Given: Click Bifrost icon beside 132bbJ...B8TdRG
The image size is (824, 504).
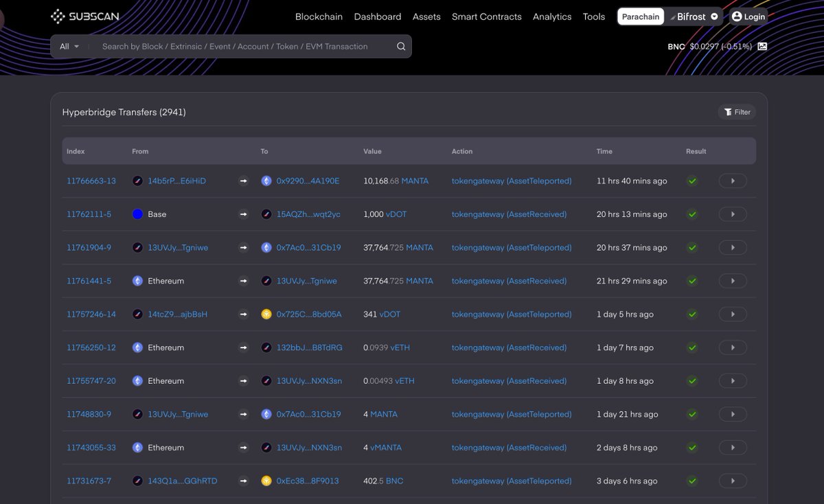Looking at the screenshot, I should 266,347.
